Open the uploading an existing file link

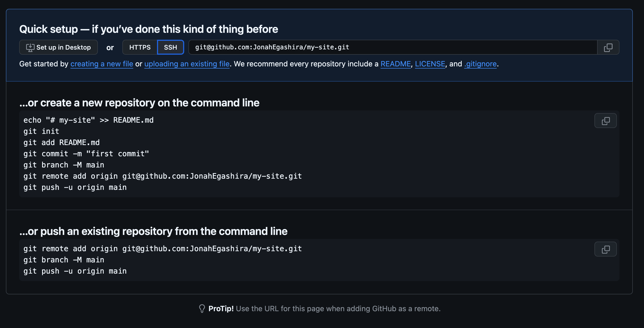187,64
